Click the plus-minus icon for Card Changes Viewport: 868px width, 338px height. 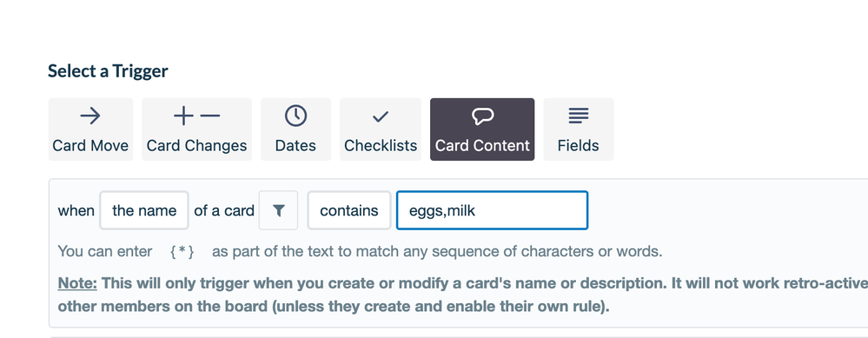[196, 116]
